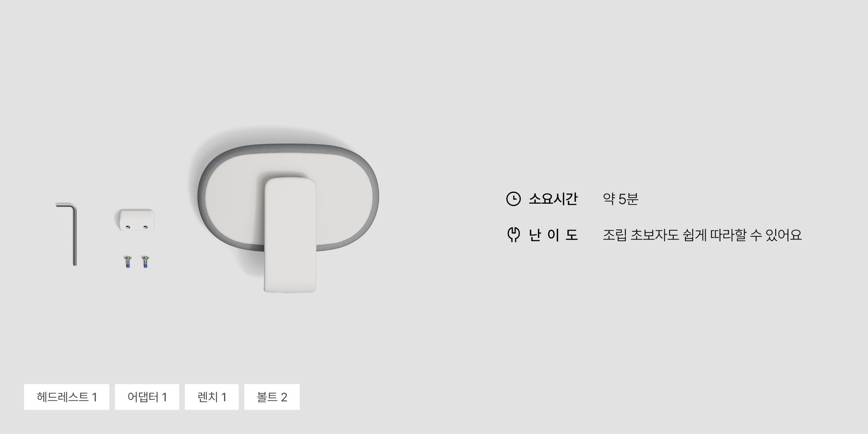
Task: Select the 볼트 2 tag
Action: pos(272,397)
